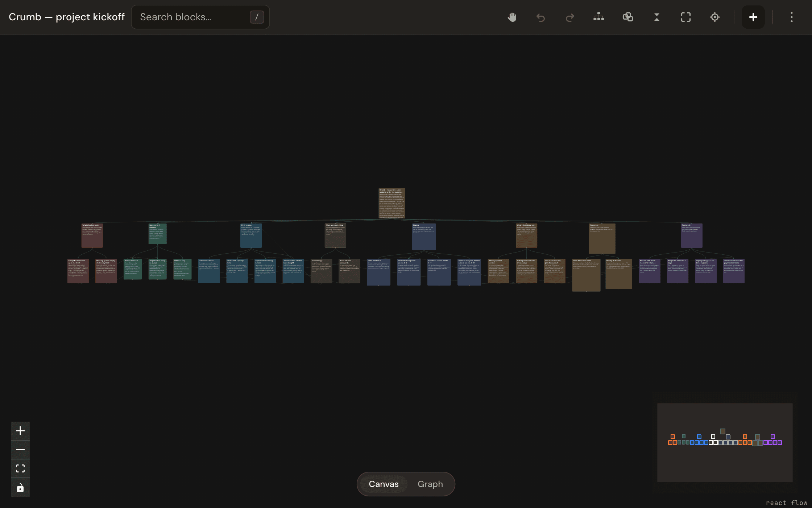Viewport: 812px width, 508px height.
Task: Click the Crumb — project kickoff title
Action: point(67,17)
